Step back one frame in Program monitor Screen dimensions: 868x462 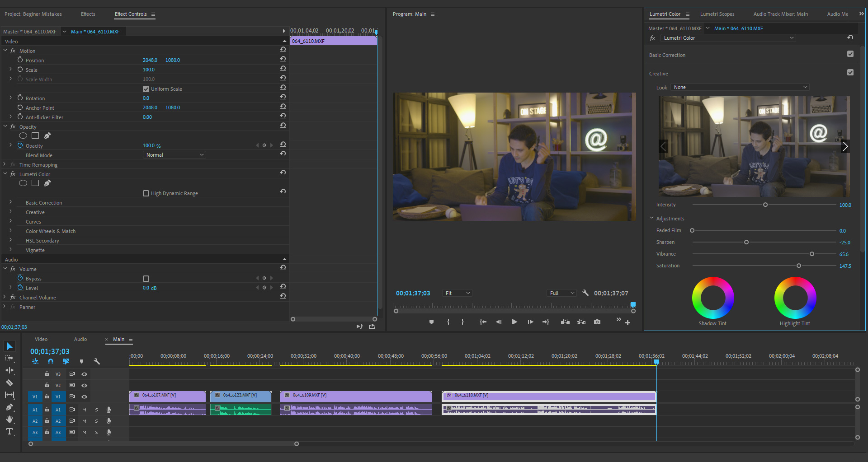499,322
